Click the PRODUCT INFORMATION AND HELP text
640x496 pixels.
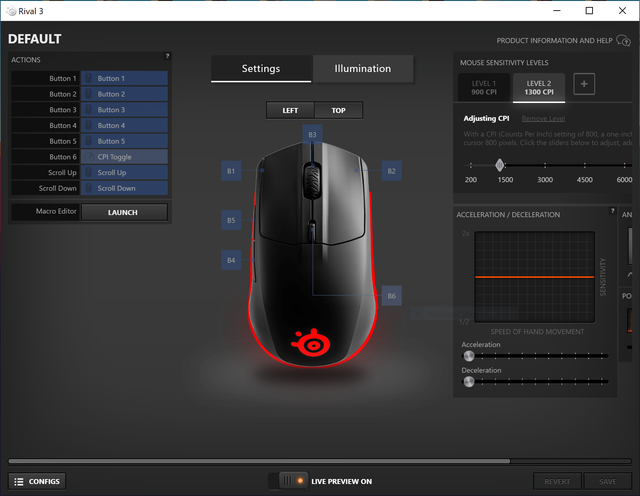554,40
